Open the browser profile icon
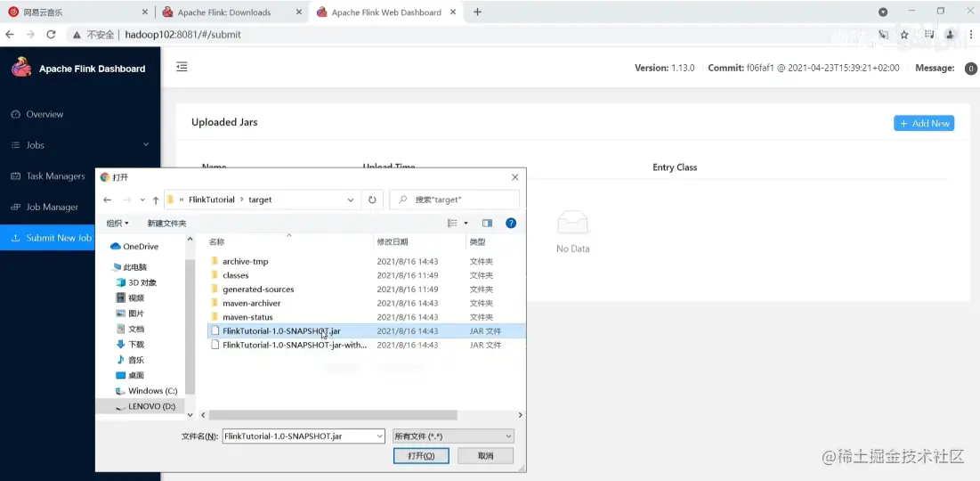980x481 pixels. click(x=950, y=35)
